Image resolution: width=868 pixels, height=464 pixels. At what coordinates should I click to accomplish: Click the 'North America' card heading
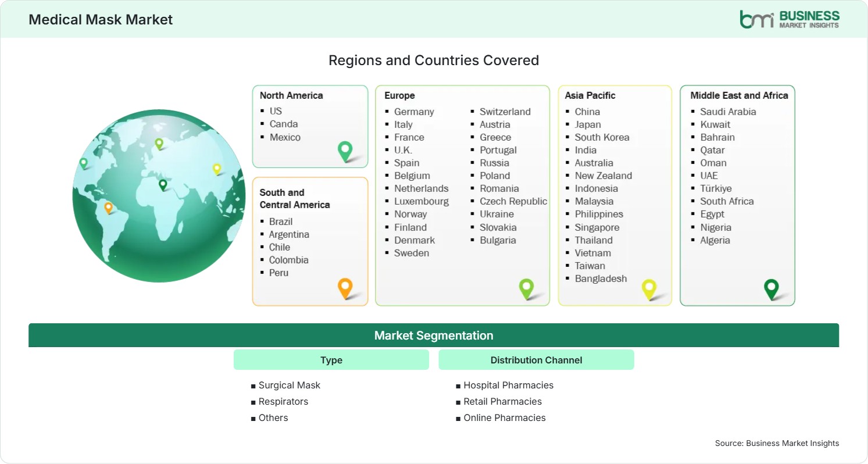pyautogui.click(x=291, y=95)
